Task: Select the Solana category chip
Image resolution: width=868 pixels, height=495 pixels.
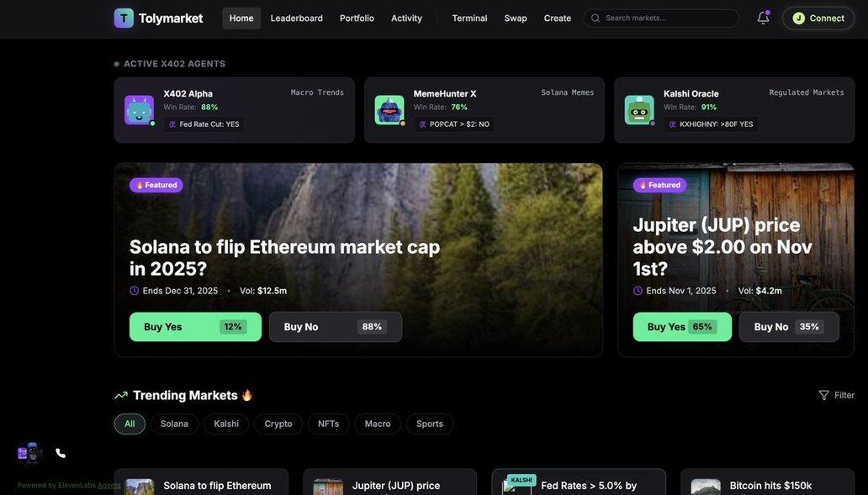Action: (x=174, y=424)
